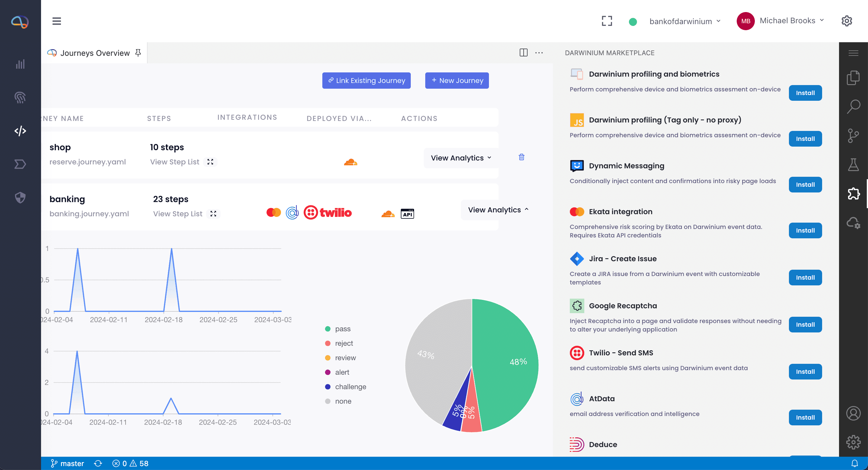Click the fingerprint icon in left sidebar
This screenshot has width=868, height=470.
[x=20, y=98]
